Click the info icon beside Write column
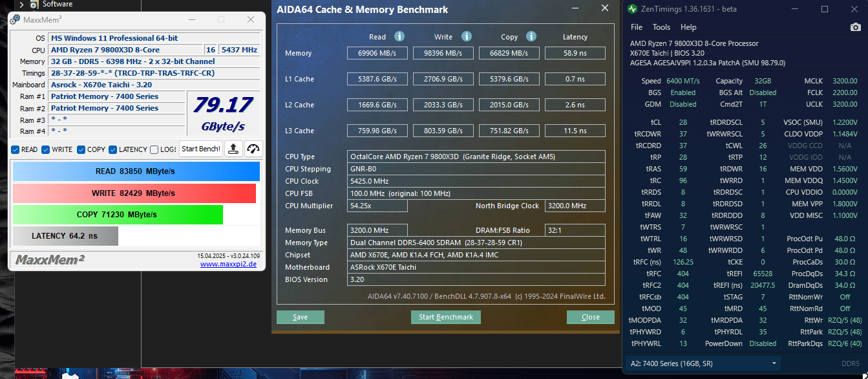Image resolution: width=868 pixels, height=379 pixels. [x=467, y=36]
